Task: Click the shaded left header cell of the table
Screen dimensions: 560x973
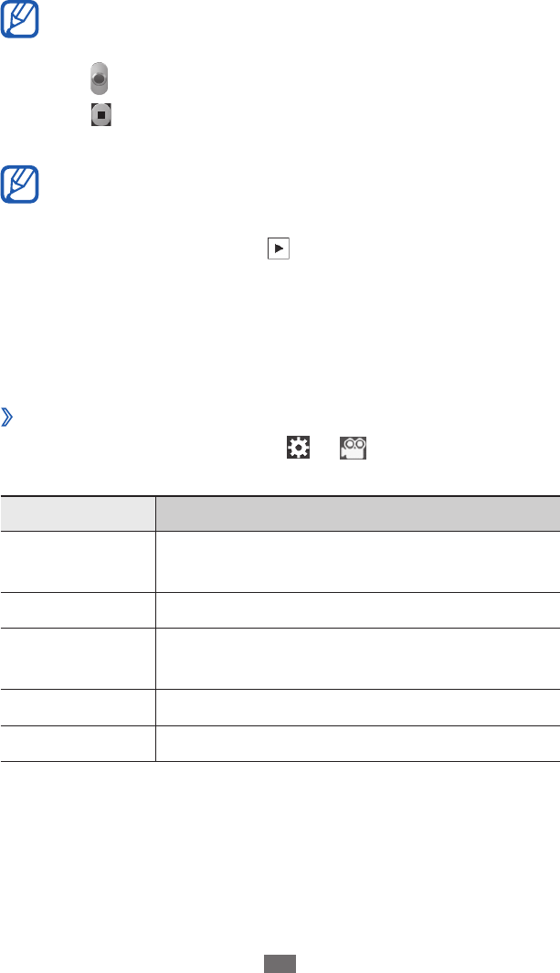Action: [x=78, y=513]
